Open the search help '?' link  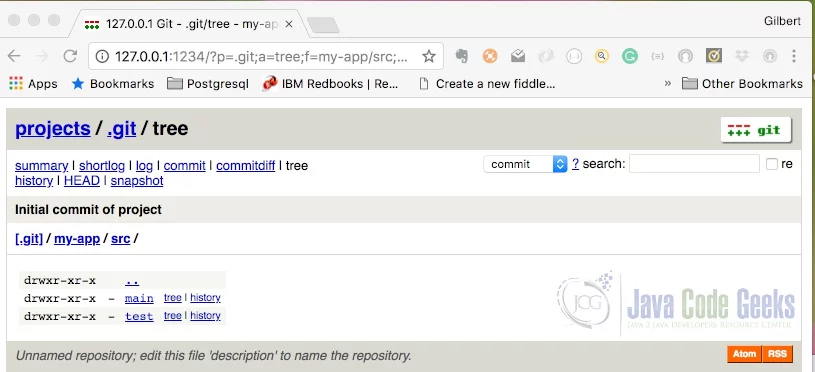point(575,164)
